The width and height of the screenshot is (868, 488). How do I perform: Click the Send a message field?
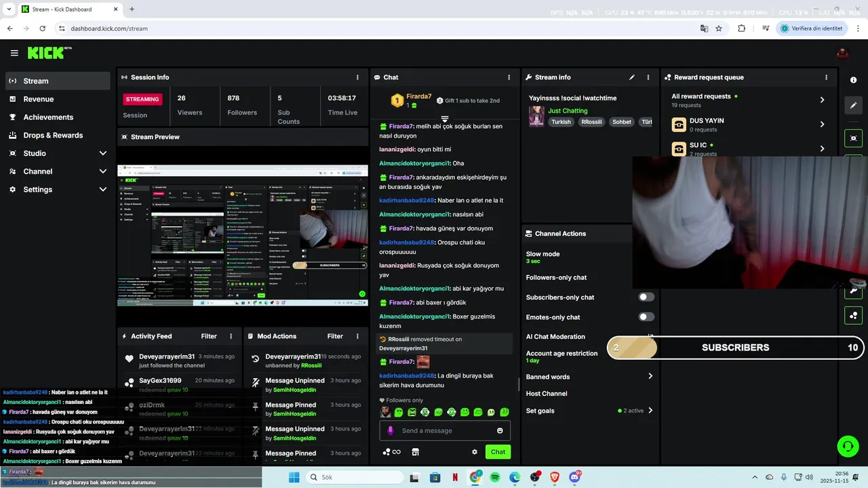(x=445, y=430)
